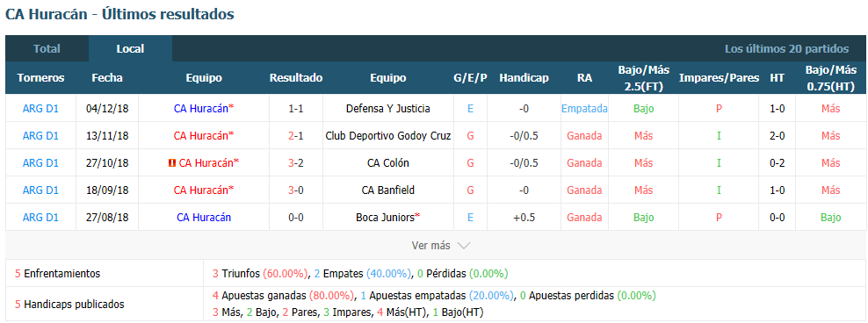Viewport: 868px width, 323px height.
Task: Click the 0-0 score against Boca Juniors
Action: (x=295, y=218)
